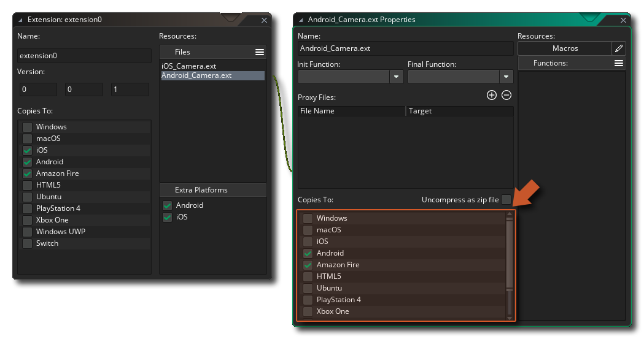
Task: Select iOS_Camera.ext in the Files list
Action: [188, 66]
